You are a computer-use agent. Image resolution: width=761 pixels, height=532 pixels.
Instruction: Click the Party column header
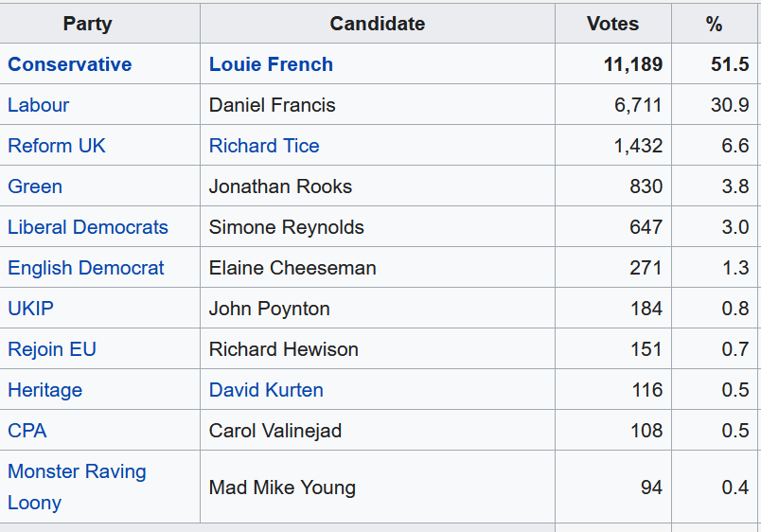(87, 24)
